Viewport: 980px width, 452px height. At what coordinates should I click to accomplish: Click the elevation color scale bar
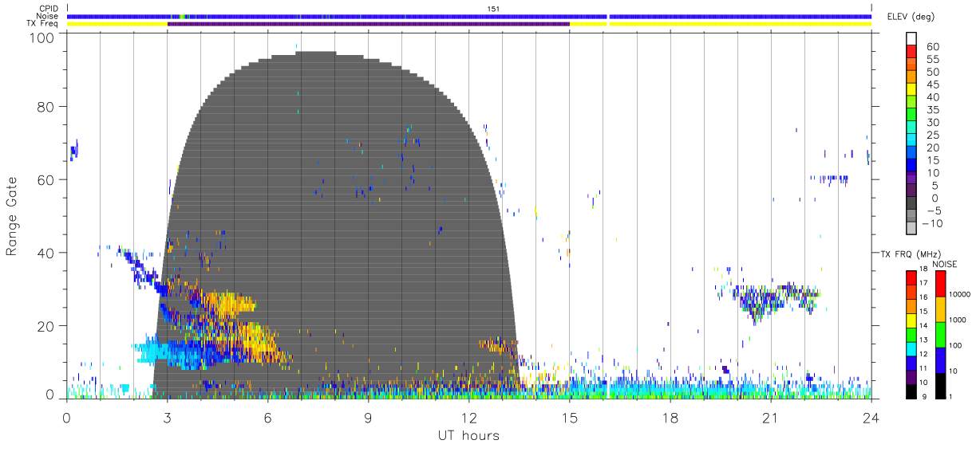coord(912,134)
